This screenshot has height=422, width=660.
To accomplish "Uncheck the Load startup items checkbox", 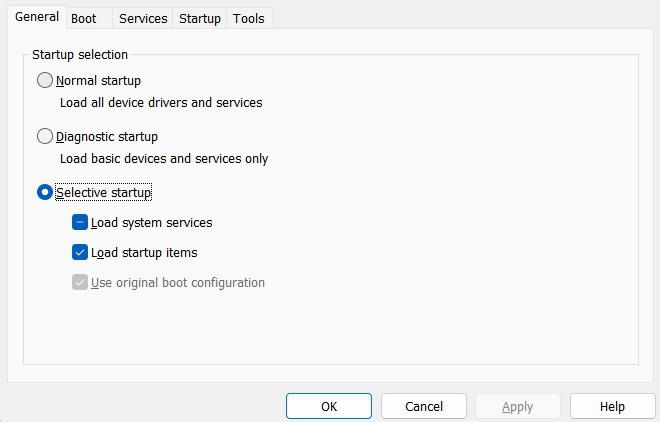I will pos(80,252).
